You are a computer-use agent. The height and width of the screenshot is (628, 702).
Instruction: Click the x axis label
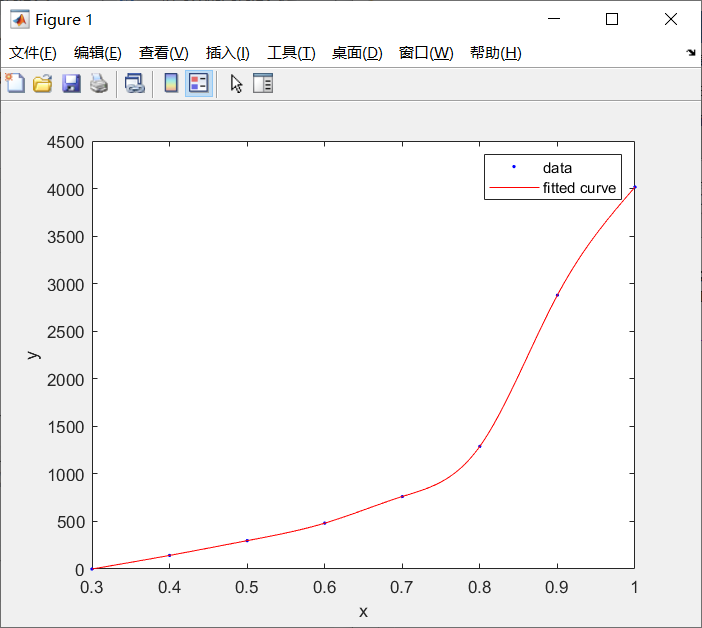(x=363, y=612)
